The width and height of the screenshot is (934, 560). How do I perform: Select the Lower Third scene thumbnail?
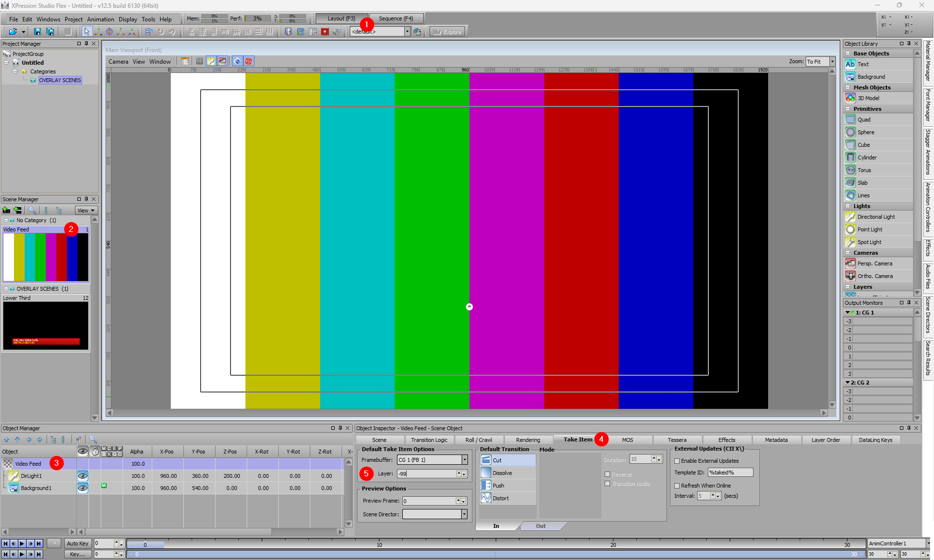pos(46,325)
